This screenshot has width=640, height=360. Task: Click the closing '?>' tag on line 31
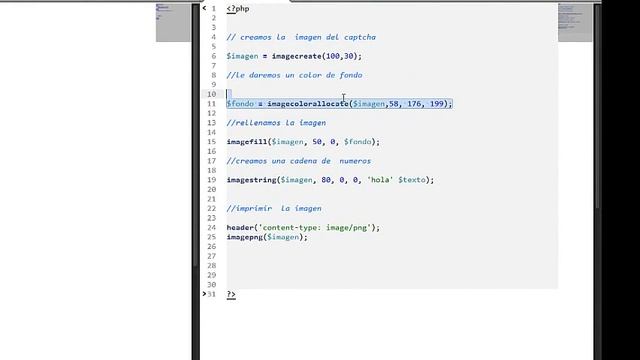[x=231, y=294]
